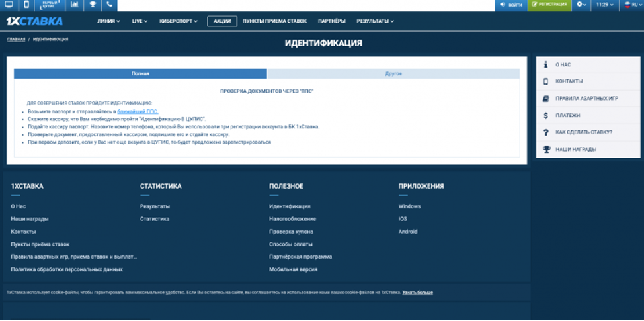Expand the Киберспорт menu

pyautogui.click(x=179, y=21)
